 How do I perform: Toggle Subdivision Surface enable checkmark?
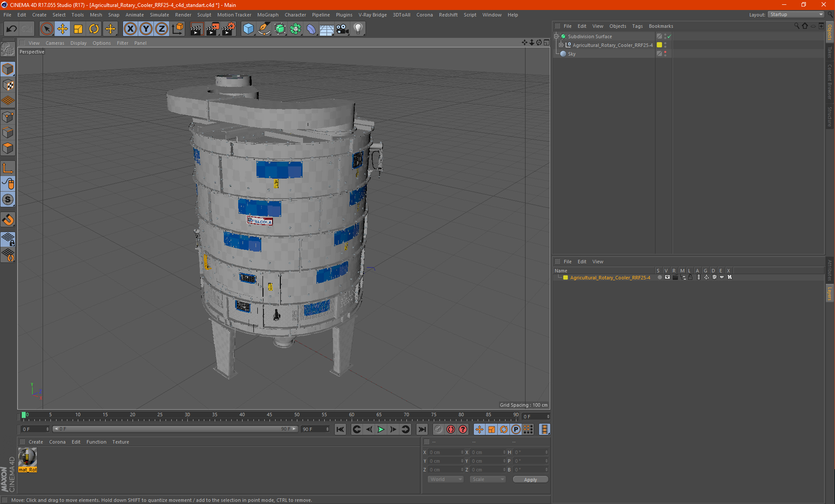coord(669,36)
